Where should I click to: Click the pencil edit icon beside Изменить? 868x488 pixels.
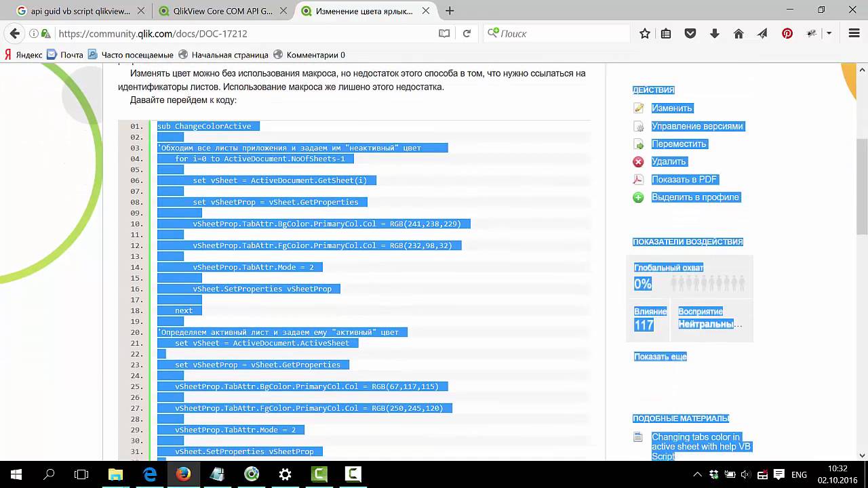click(638, 108)
